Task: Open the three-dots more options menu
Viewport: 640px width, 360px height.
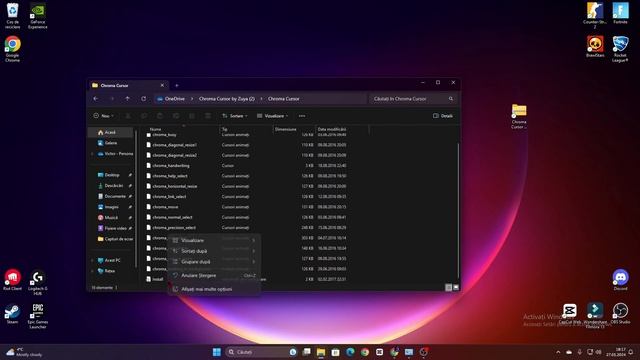Action: tap(302, 116)
